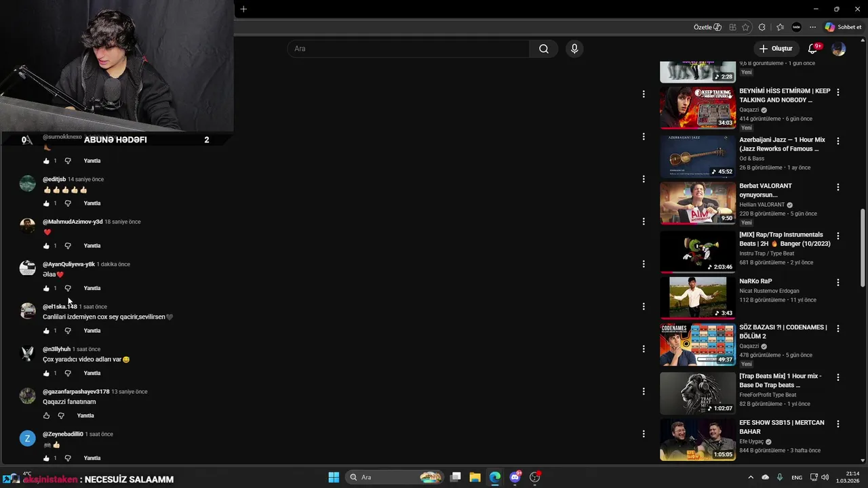Dislike the comment by @el1ska.148
Screen dimensions: 868x488
point(68,331)
